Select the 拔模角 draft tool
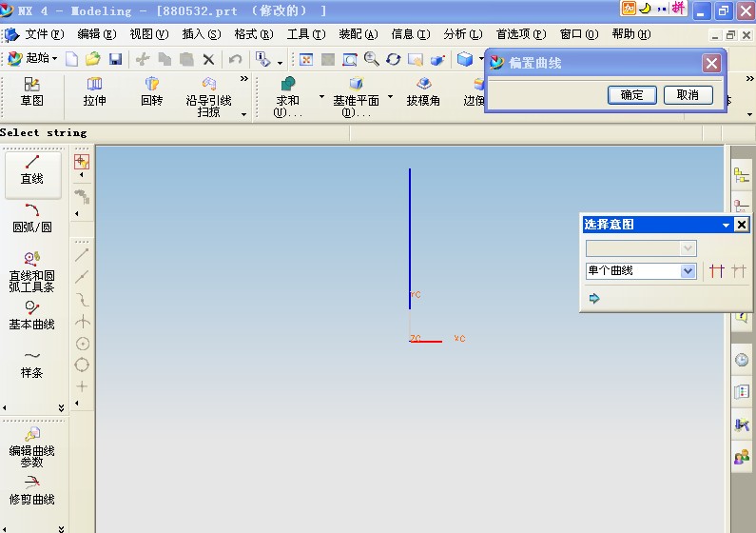This screenshot has height=533, width=756. pos(423,91)
